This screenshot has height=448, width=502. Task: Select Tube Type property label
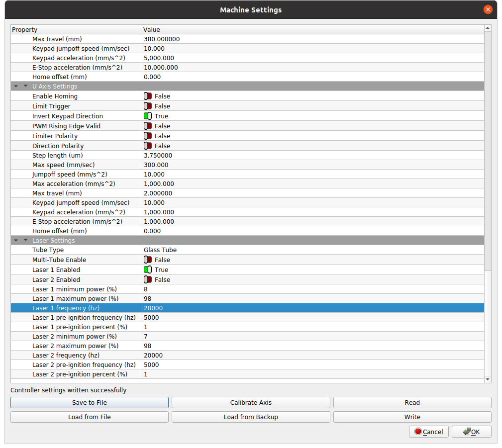pos(48,250)
